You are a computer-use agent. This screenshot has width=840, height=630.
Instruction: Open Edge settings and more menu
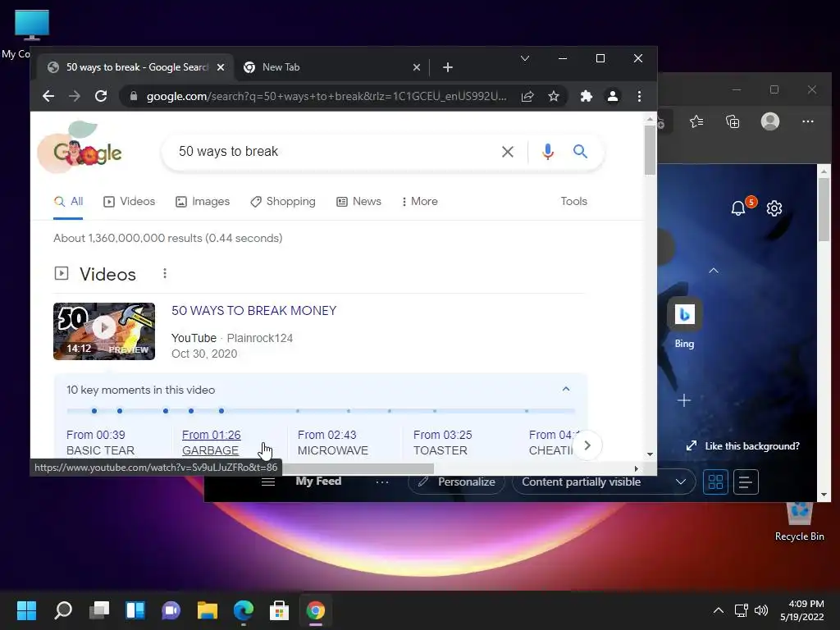point(808,121)
